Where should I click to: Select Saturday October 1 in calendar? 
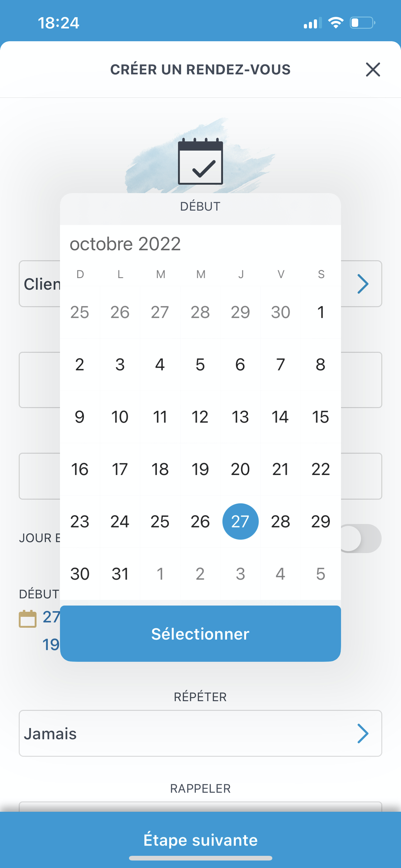320,312
